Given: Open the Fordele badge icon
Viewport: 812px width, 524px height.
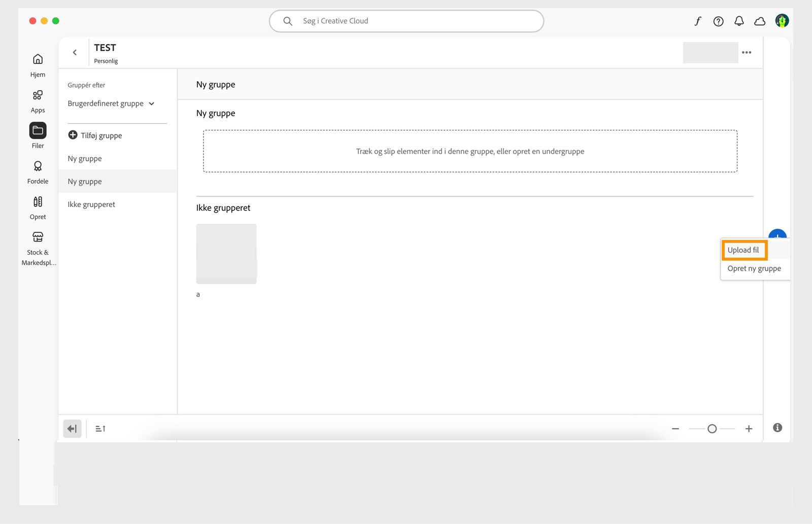Looking at the screenshot, I should click(x=38, y=166).
